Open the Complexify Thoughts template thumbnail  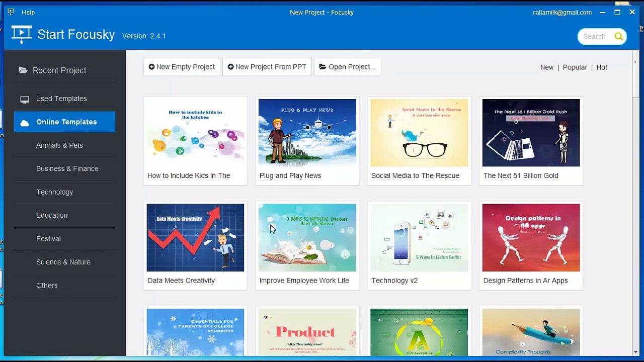[531, 332]
